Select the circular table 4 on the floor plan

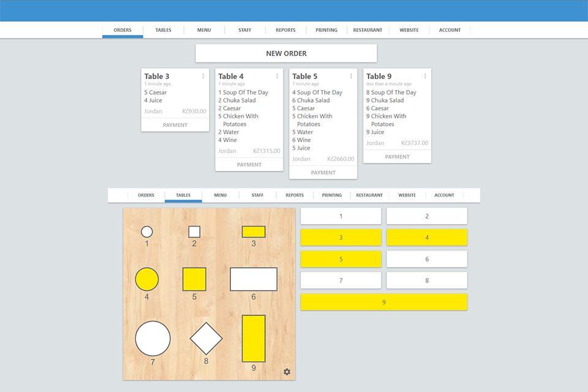tap(147, 279)
